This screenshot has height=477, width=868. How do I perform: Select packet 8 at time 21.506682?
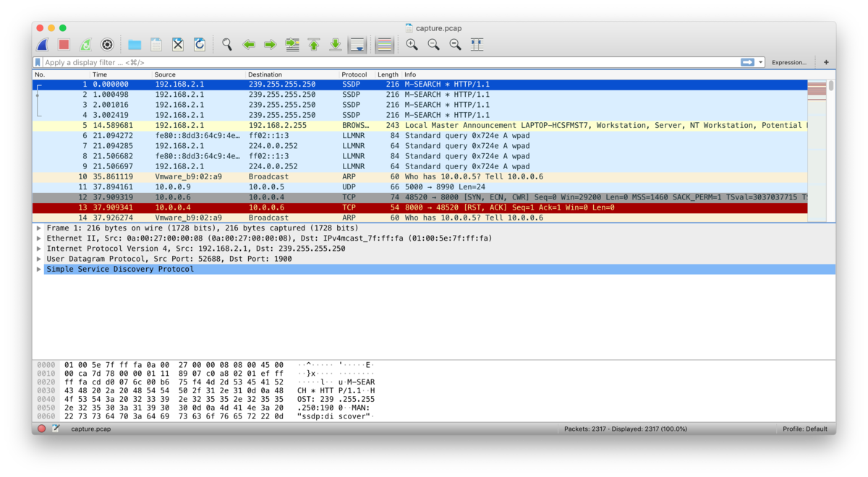(x=420, y=156)
